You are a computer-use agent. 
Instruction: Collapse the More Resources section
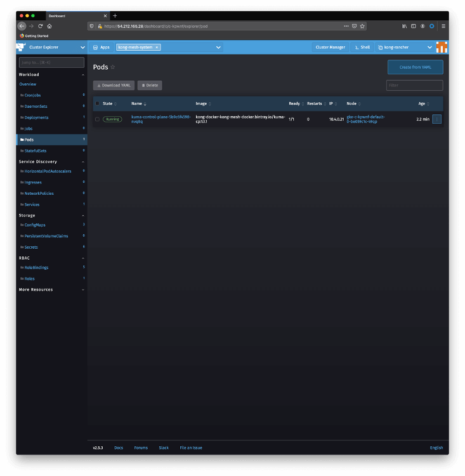[x=83, y=289]
